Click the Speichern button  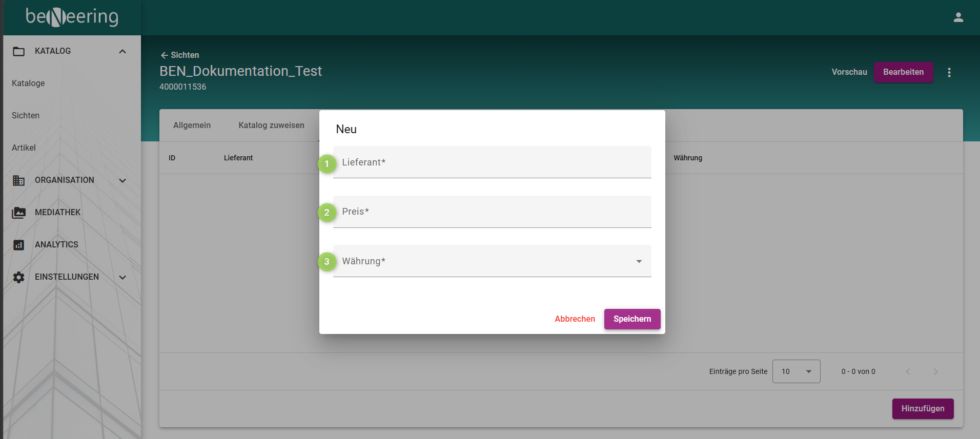pyautogui.click(x=632, y=319)
